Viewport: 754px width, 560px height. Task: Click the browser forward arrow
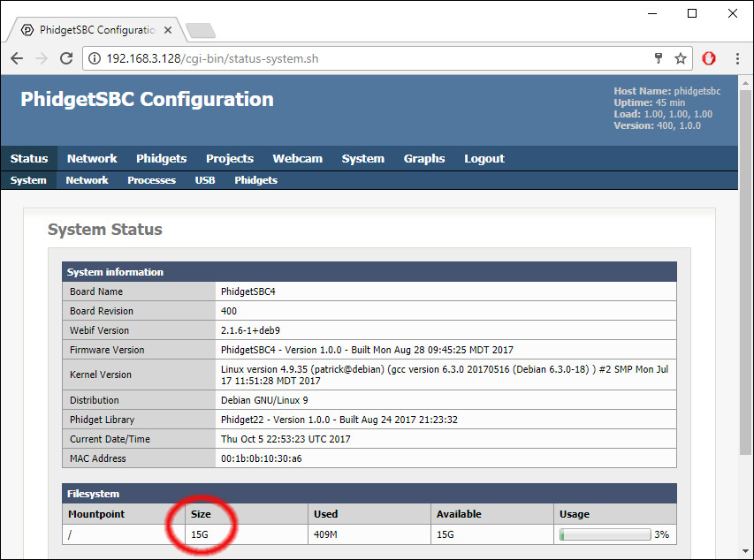click(x=42, y=58)
